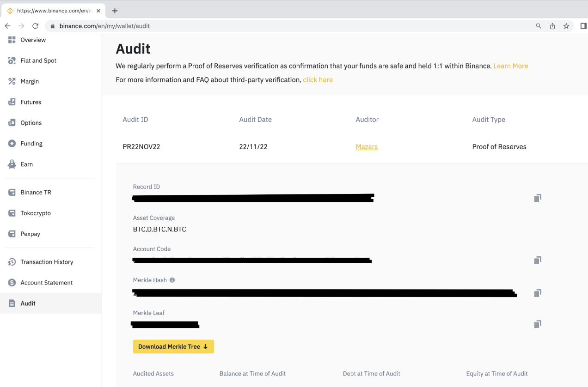Open a new browser tab
The image size is (588, 387).
(115, 11)
